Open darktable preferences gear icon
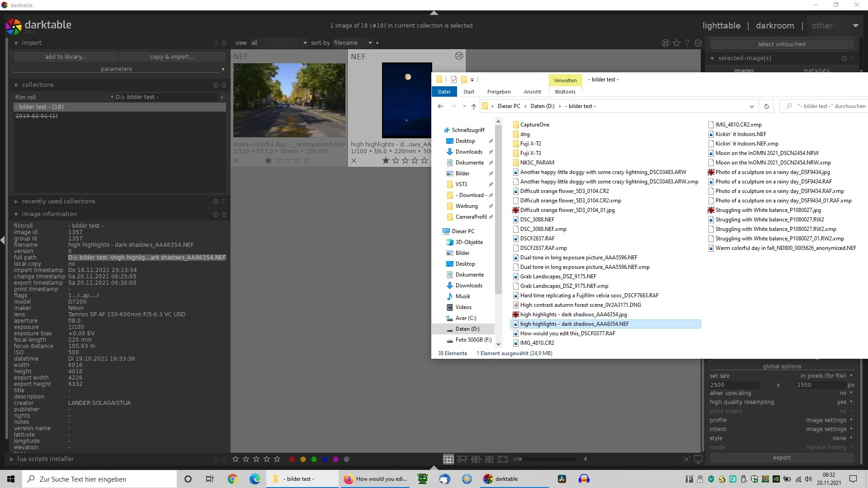This screenshot has height=488, width=868. (698, 43)
